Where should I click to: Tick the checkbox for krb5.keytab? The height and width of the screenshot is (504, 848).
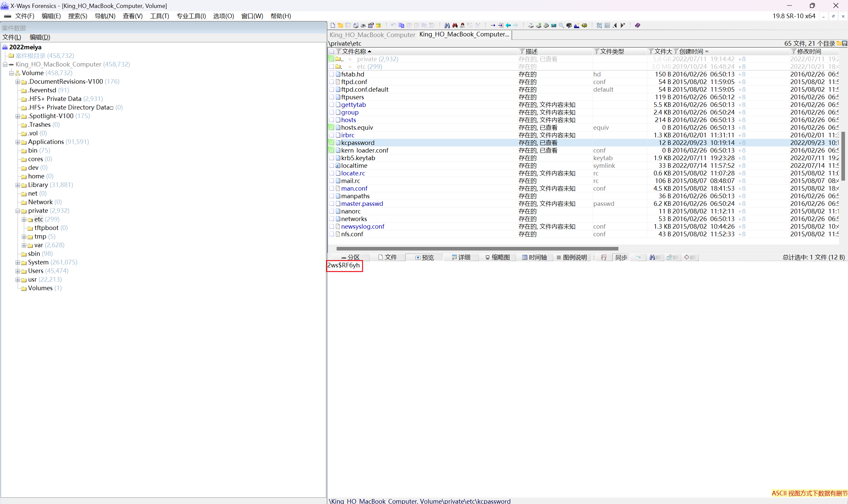click(x=332, y=158)
